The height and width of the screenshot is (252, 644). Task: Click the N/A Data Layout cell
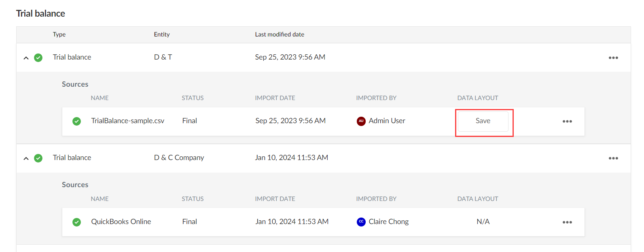pos(483,222)
